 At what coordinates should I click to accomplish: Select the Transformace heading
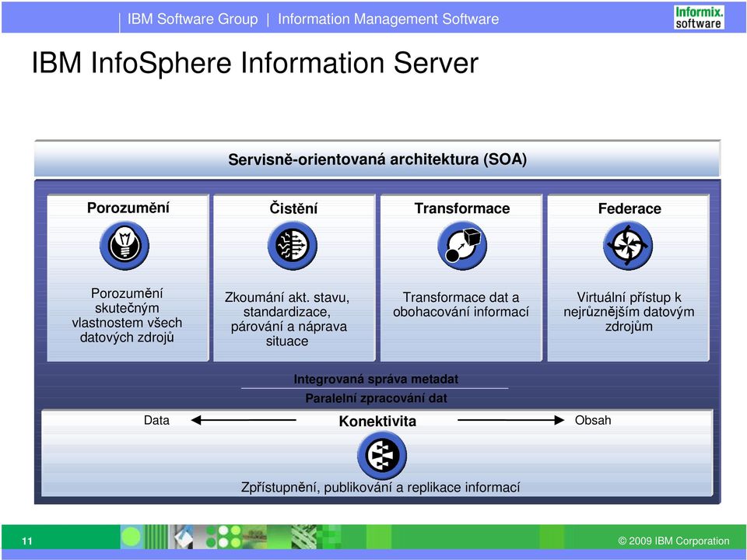click(462, 208)
